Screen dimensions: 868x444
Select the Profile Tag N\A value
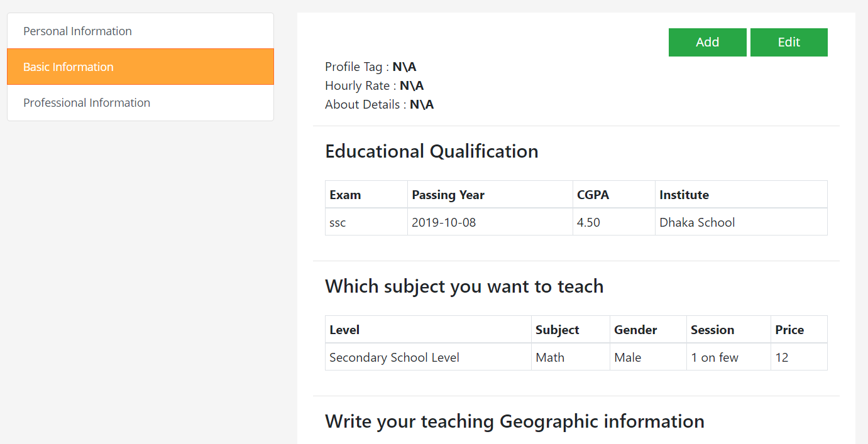(404, 67)
